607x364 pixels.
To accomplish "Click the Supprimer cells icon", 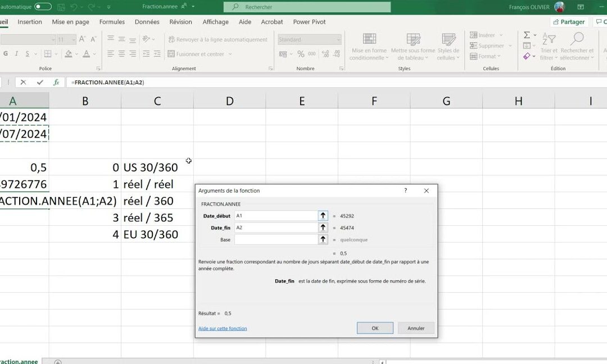I will tap(475, 45).
